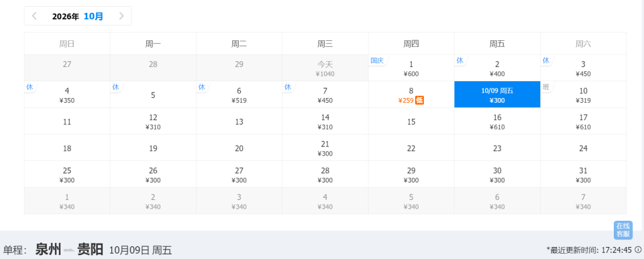The image size is (644, 259).
Task: Click the work-day tag on October 10
Action: point(546,87)
